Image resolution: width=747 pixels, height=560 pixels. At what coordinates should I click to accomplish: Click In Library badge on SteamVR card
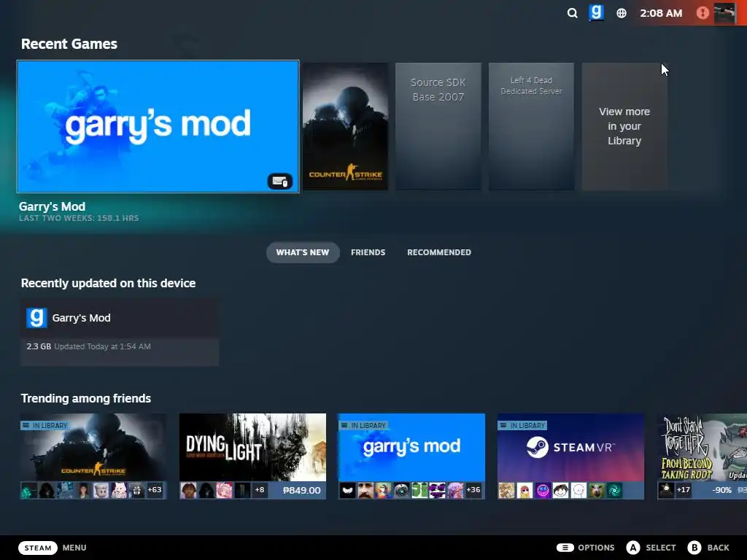coord(522,425)
